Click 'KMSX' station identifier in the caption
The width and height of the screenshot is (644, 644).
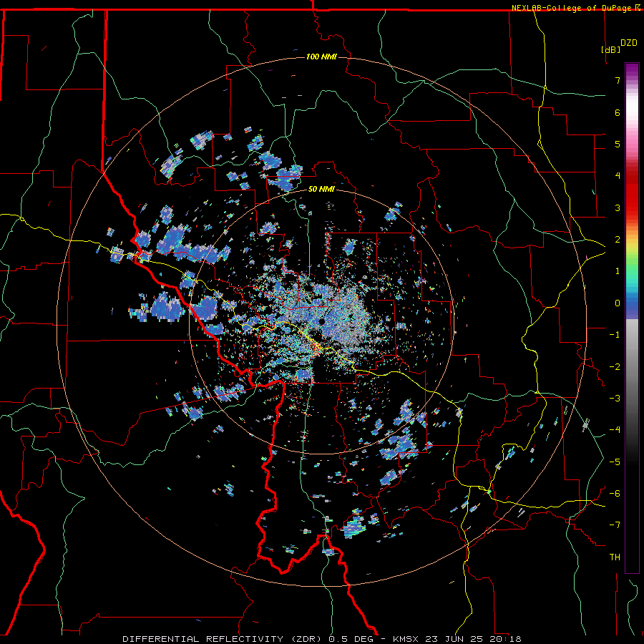click(406, 639)
